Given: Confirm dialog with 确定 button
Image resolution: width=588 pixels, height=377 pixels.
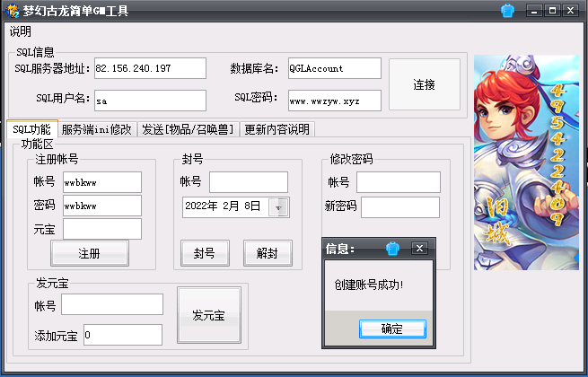Looking at the screenshot, I should tap(392, 329).
